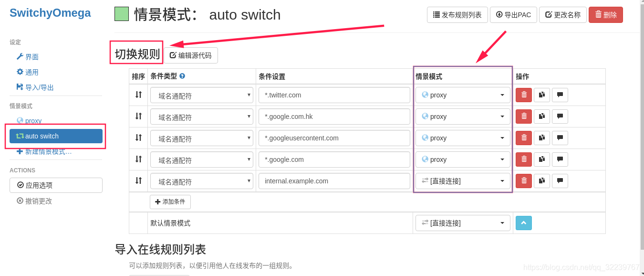This screenshot has width=644, height=276.
Task: Duplicate the internal.example.com rule
Action: coord(541,181)
